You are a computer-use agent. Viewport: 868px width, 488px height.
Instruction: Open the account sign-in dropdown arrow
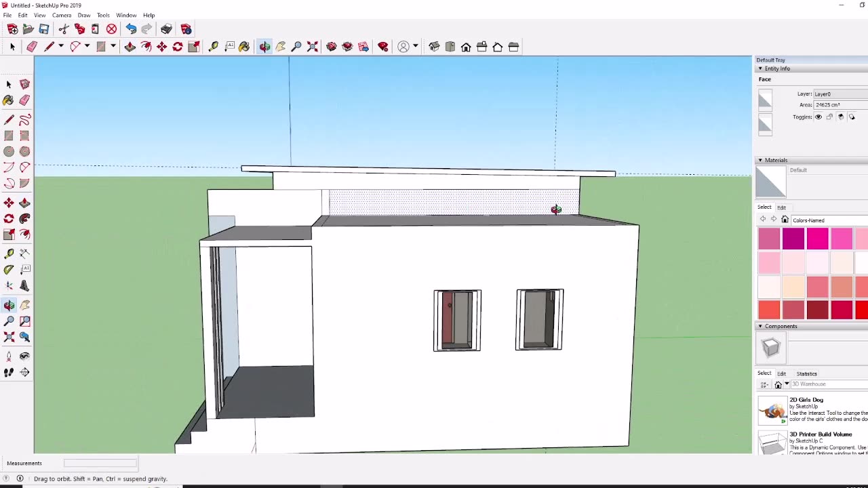[x=415, y=47]
